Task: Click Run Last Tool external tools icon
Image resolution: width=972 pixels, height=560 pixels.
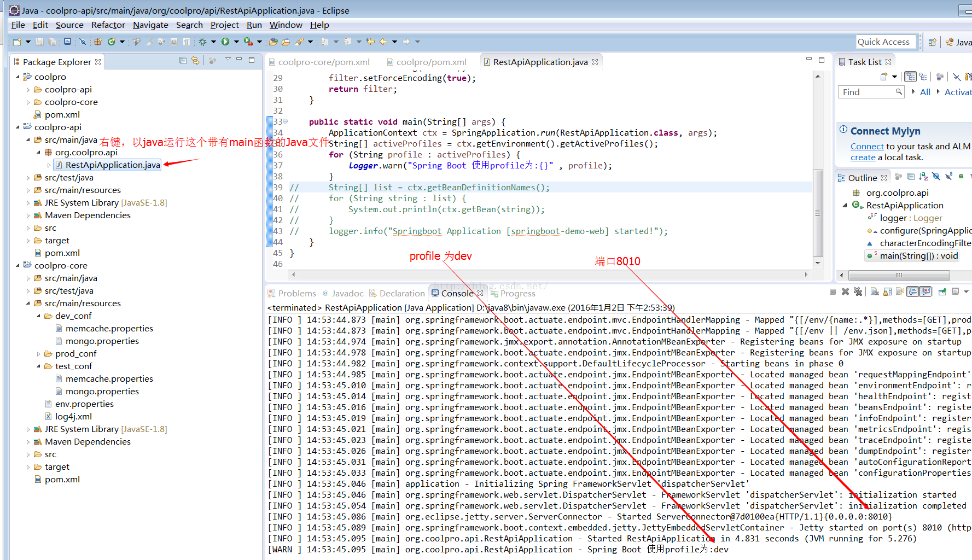Action: pos(248,42)
